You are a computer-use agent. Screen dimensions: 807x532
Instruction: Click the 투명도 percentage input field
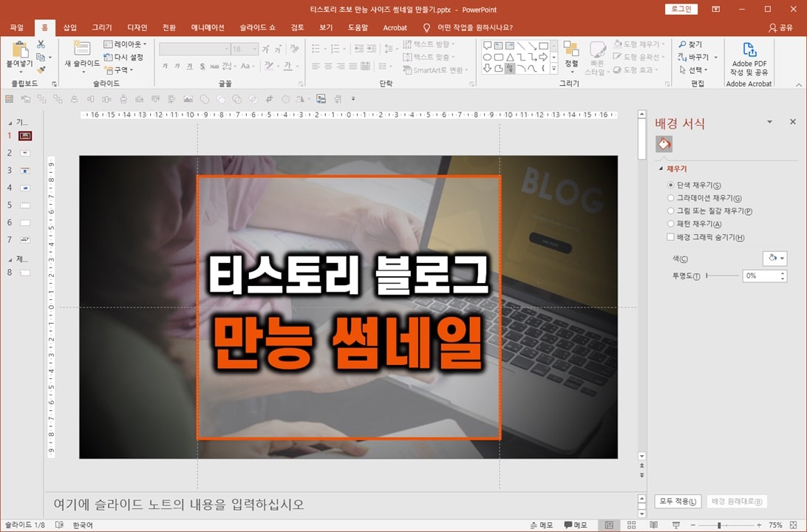tap(760, 276)
